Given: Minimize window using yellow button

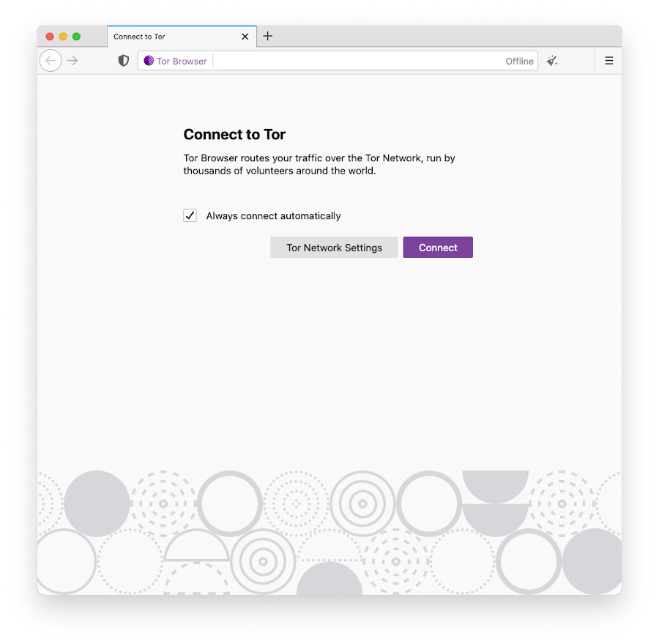Looking at the screenshot, I should pos(63,37).
